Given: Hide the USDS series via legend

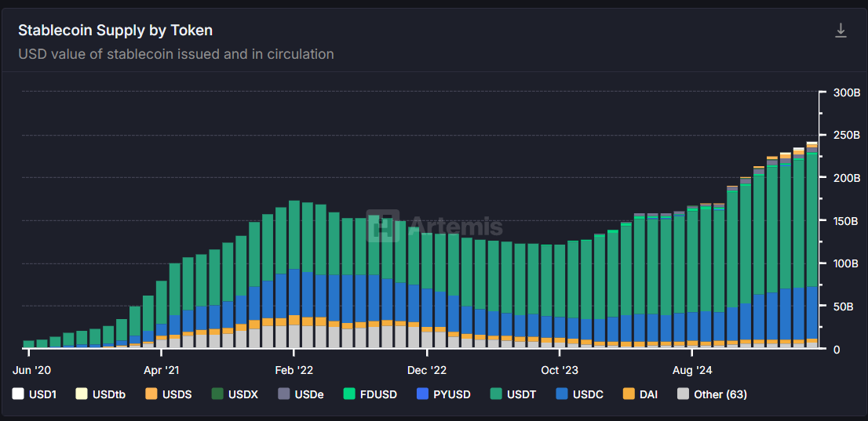Looking at the screenshot, I should (170, 394).
